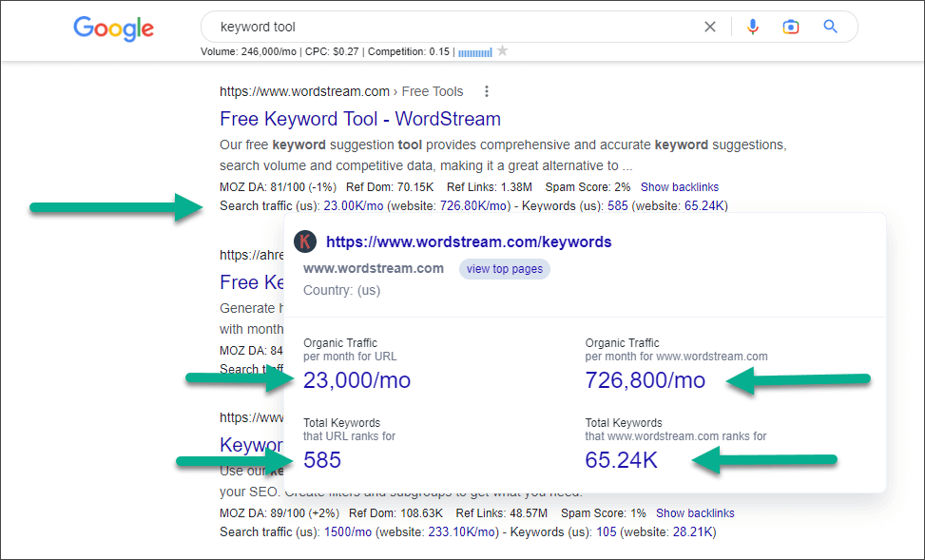
Task: Show backlinks for the bottom result
Action: tap(695, 512)
